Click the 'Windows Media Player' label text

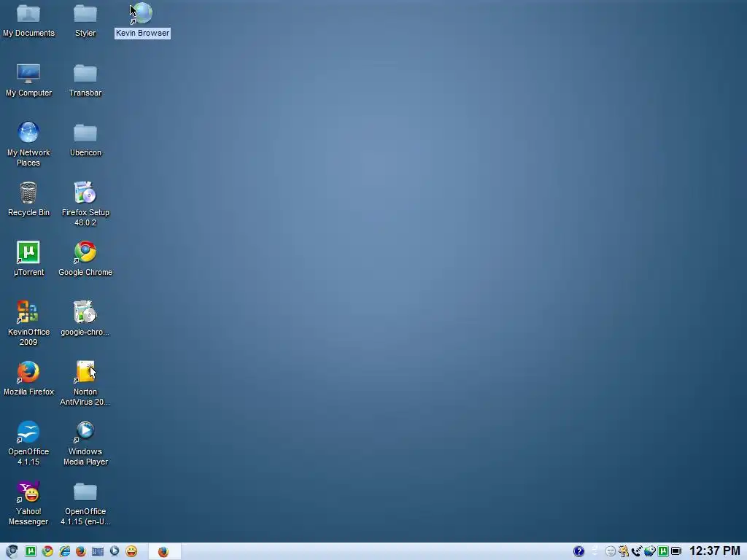[x=85, y=456]
